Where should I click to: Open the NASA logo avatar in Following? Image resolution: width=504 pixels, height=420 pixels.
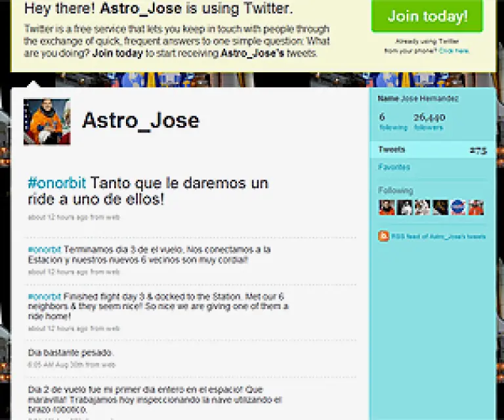pos(458,207)
